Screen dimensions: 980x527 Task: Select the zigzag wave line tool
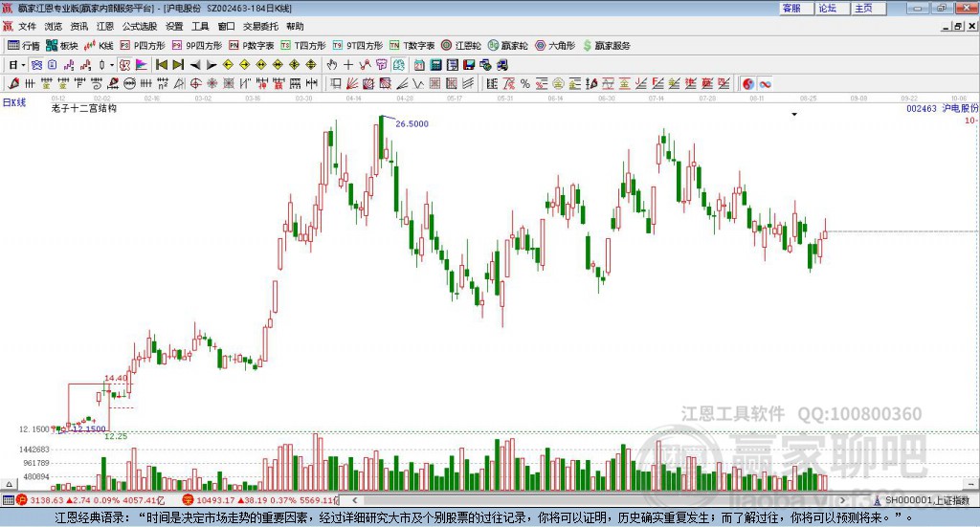(418, 83)
